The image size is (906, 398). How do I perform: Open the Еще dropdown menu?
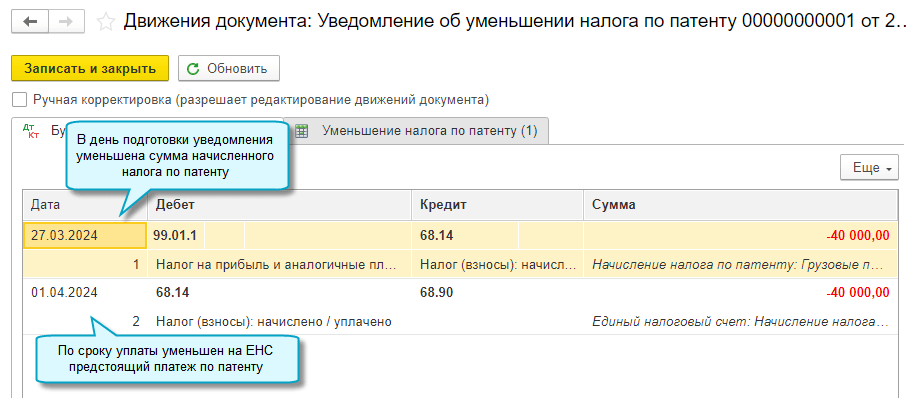point(869,168)
